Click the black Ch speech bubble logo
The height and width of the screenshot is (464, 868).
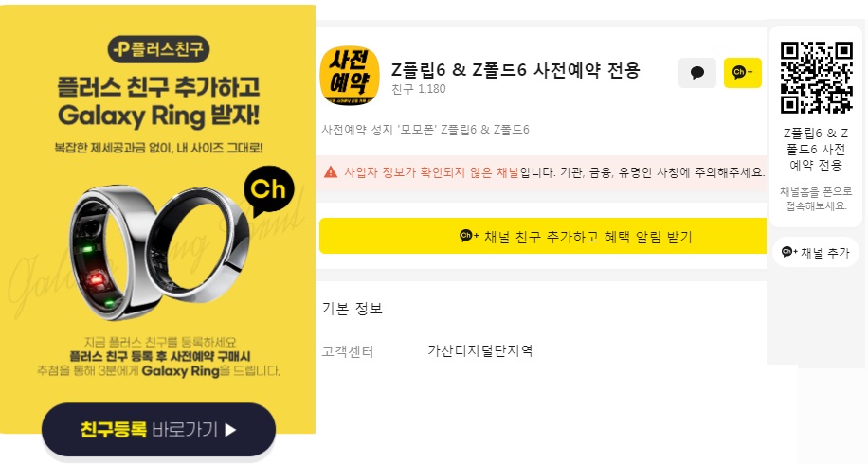268,191
